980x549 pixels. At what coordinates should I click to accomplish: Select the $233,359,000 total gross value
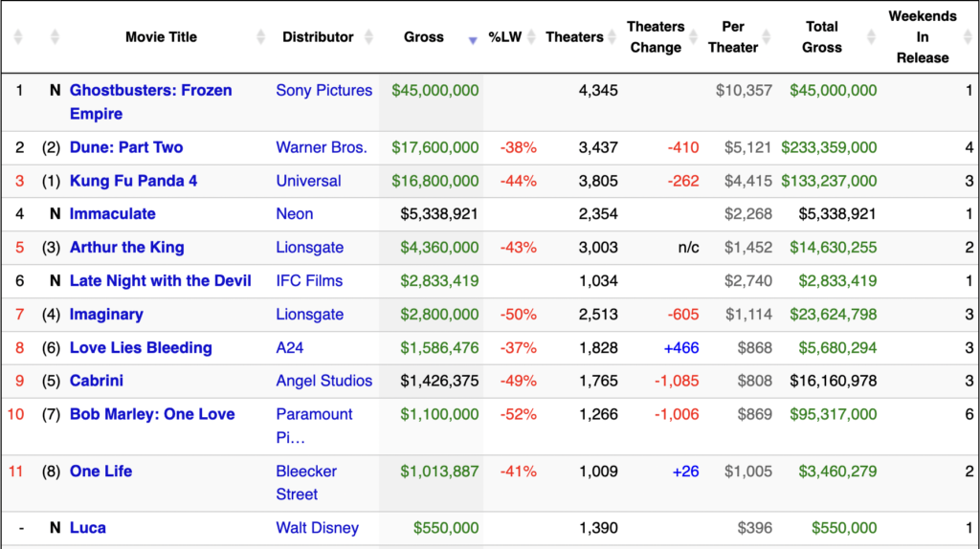point(829,147)
